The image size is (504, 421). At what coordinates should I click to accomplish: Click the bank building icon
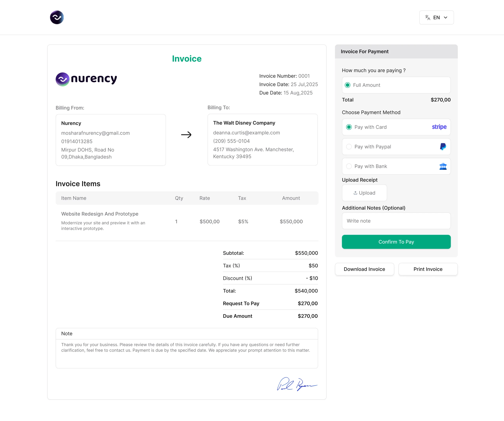pos(443,166)
